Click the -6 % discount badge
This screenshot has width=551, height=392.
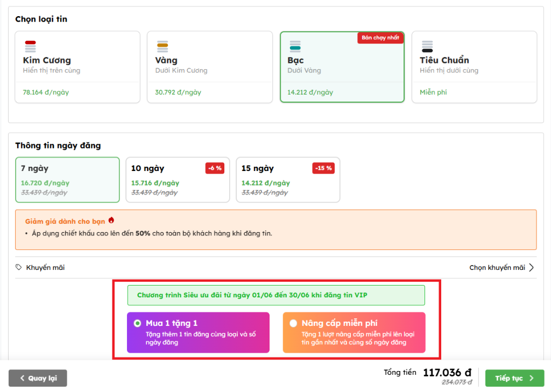pos(215,168)
